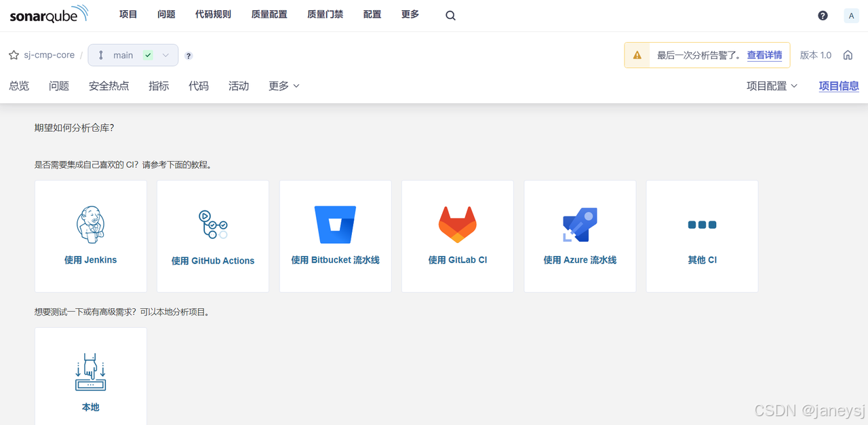Click the 使用 GitLab CI label
868x425 pixels.
[458, 260]
